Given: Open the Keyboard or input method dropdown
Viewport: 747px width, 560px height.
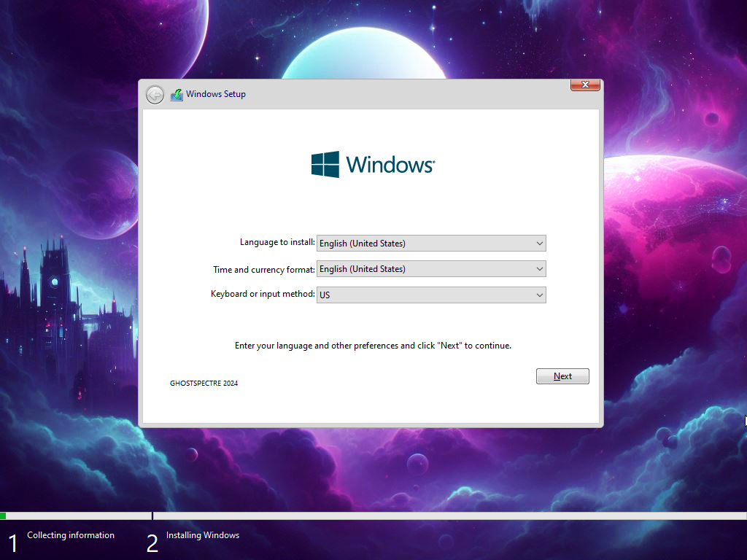Looking at the screenshot, I should (431, 295).
